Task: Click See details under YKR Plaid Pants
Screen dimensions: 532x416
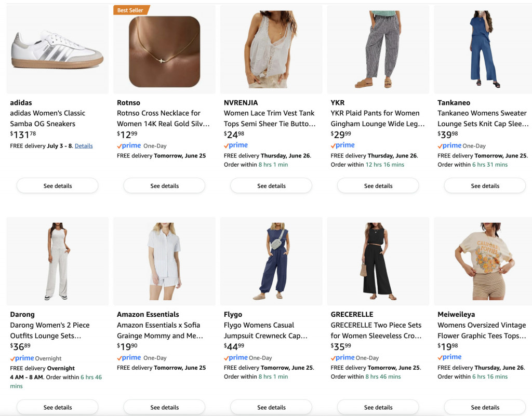Action: 378,186
